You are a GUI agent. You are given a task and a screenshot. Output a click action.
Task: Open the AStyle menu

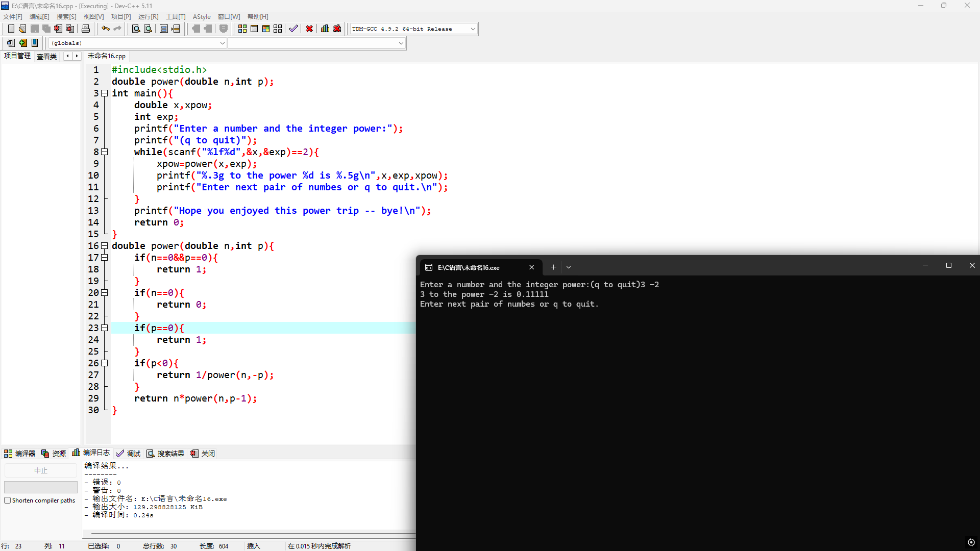pos(202,16)
